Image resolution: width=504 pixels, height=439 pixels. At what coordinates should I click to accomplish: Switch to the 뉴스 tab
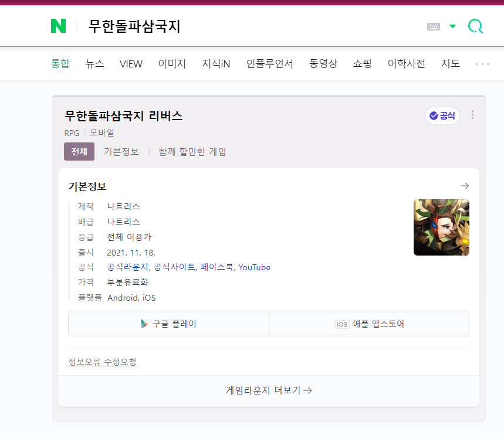pyautogui.click(x=95, y=63)
